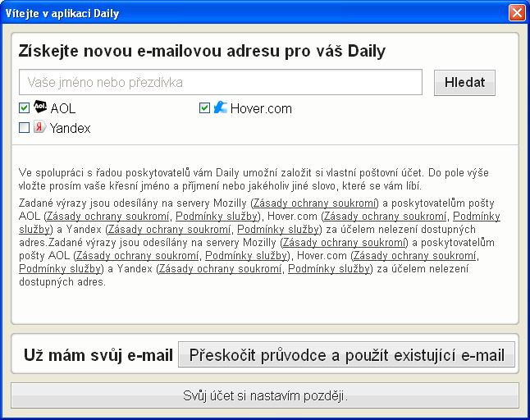Click the AOL logo icon
This screenshot has height=420, width=530.
point(40,107)
